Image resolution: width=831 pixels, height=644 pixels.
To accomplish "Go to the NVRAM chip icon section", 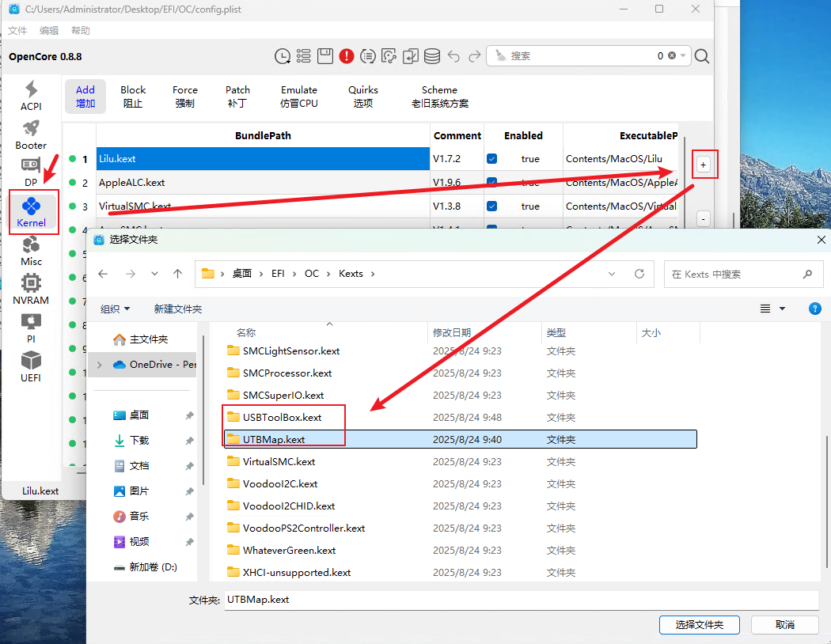I will coord(32,290).
